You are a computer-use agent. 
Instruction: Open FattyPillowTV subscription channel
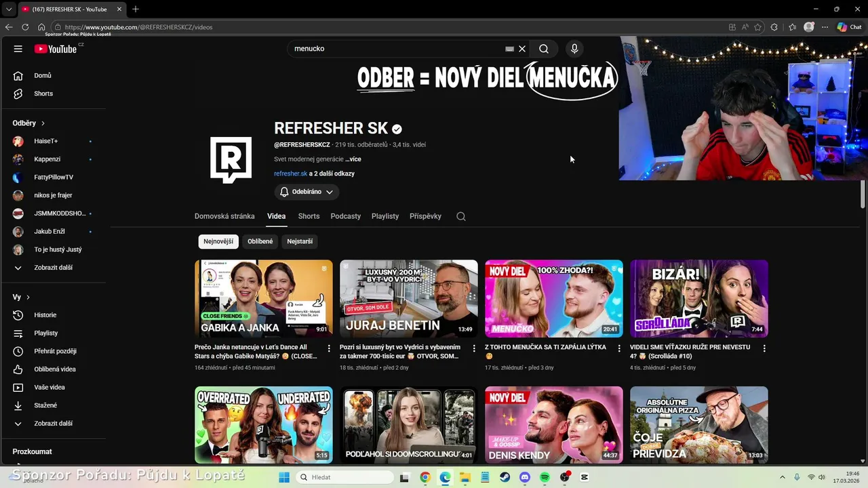[x=54, y=177]
